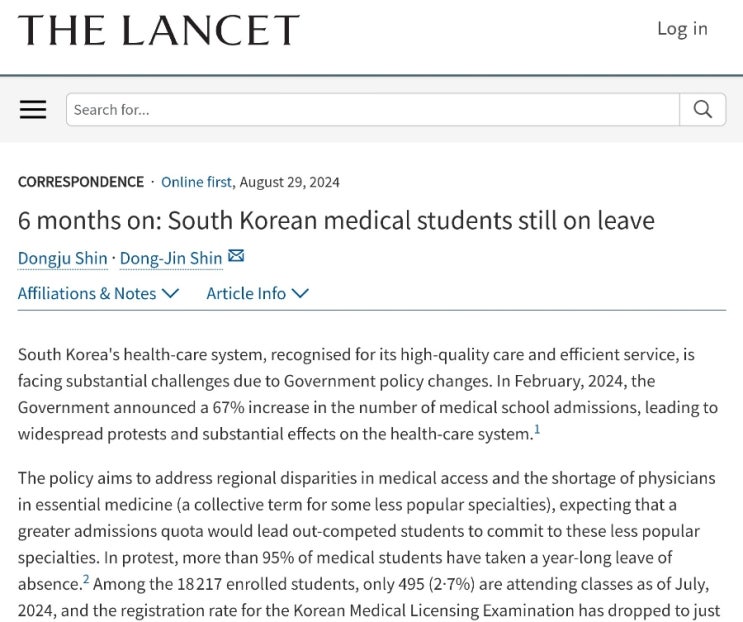This screenshot has height=622, width=743.
Task: Click the paragraph starting 'The policy aims'
Action: pyautogui.click(x=368, y=545)
